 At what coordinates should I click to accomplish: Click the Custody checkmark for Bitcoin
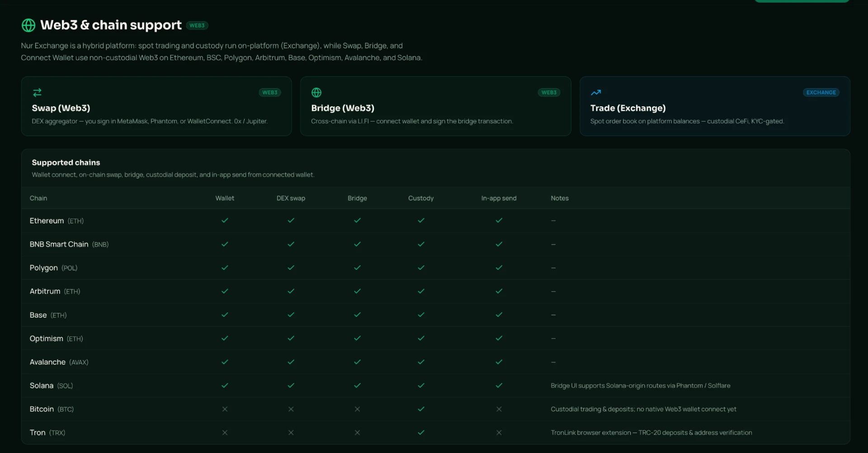pyautogui.click(x=421, y=409)
